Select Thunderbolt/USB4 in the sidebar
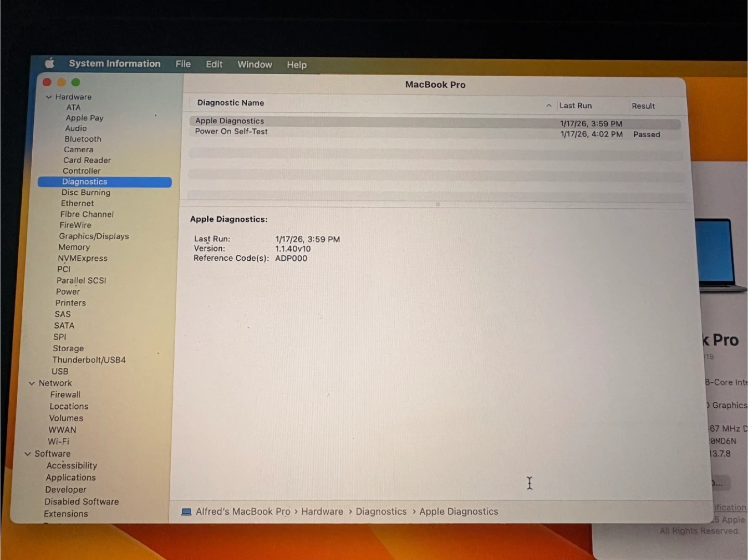The width and height of the screenshot is (748, 560). pyautogui.click(x=89, y=360)
